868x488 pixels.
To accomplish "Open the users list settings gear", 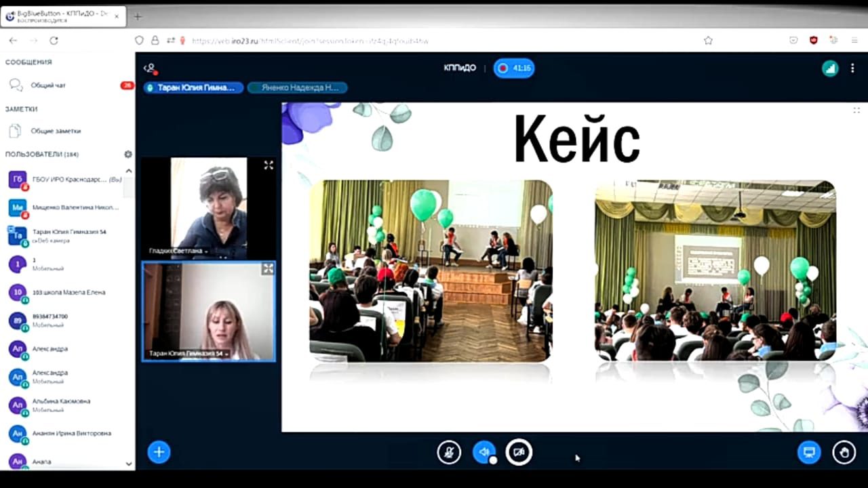I will 128,155.
